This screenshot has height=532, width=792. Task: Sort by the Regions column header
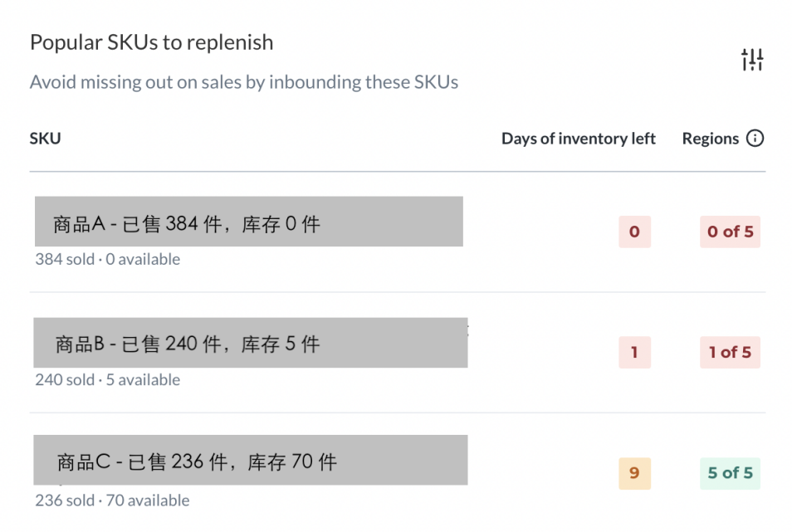click(709, 139)
